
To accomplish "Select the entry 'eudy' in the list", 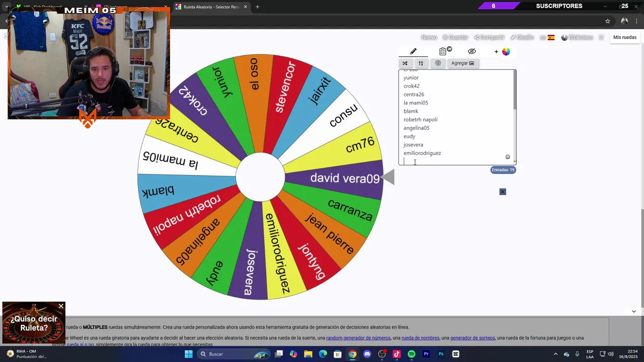I will pyautogui.click(x=409, y=136).
